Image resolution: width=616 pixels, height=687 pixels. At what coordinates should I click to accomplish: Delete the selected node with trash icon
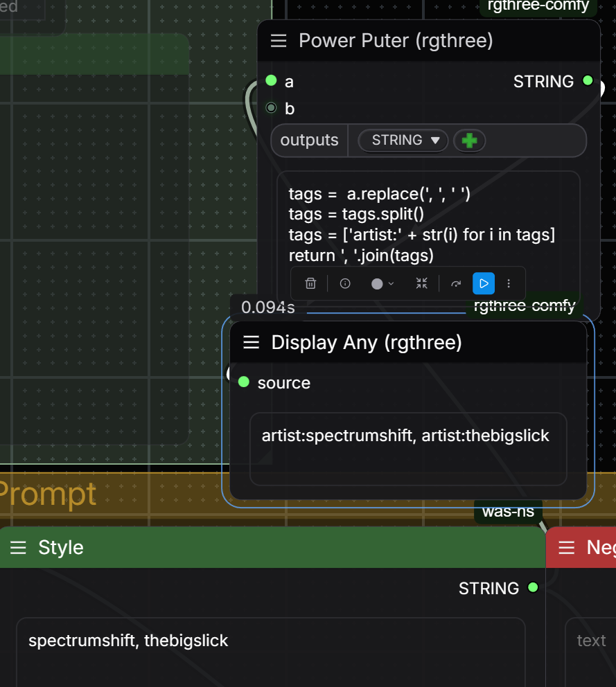coord(310,283)
